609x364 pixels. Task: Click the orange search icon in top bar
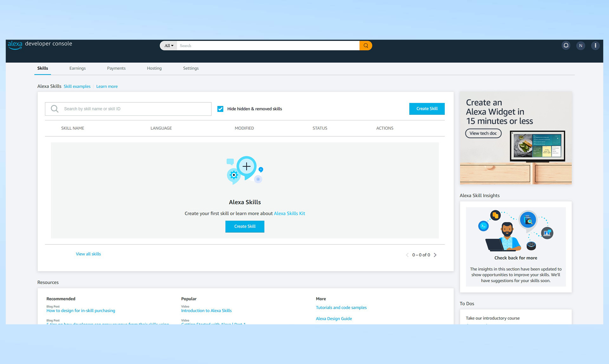click(365, 45)
